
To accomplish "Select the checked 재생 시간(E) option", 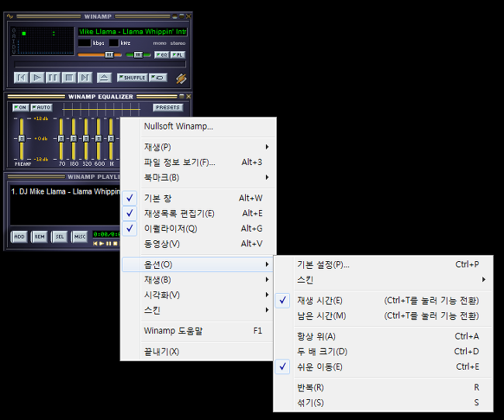I will 384,301.
